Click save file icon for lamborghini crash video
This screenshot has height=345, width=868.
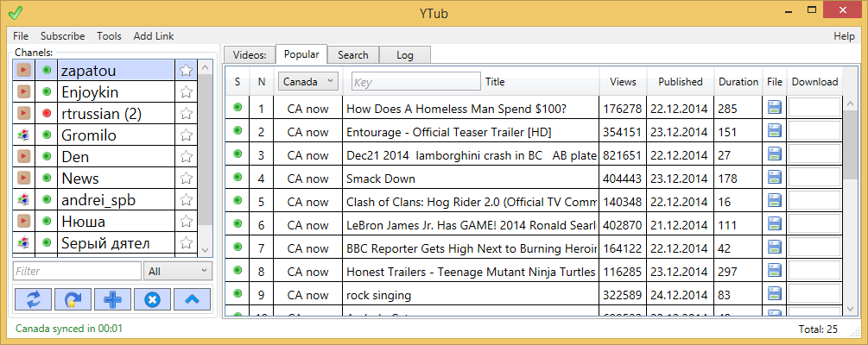tap(775, 154)
